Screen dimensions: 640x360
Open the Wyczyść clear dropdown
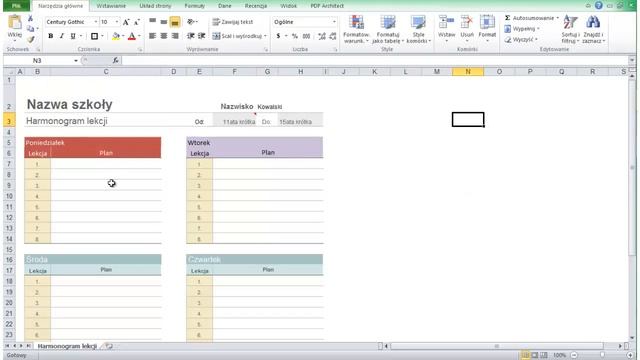coord(521,40)
